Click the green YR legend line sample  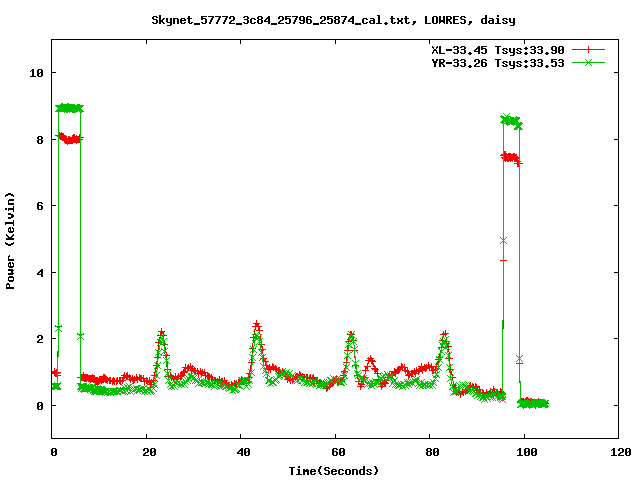click(x=588, y=62)
